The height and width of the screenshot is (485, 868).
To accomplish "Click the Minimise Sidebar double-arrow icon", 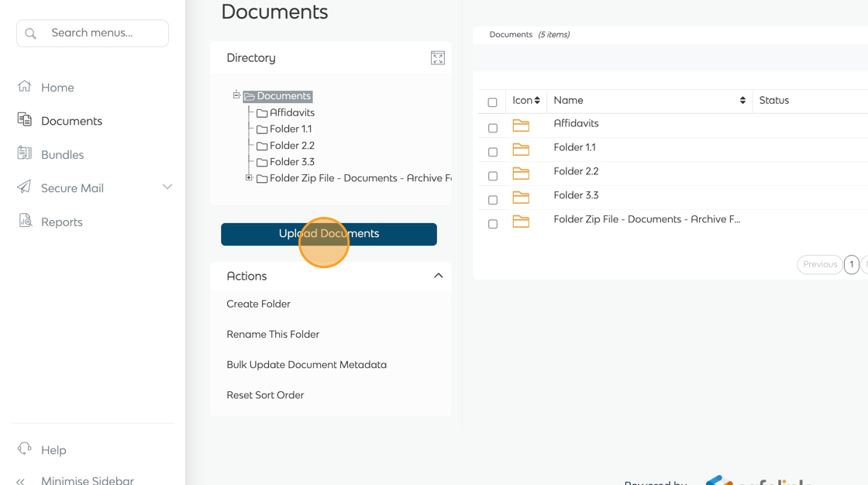I will [20, 482].
